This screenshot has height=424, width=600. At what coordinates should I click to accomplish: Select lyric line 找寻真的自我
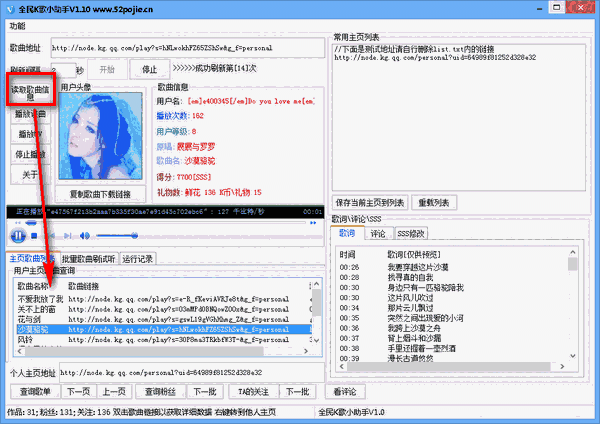coord(410,277)
